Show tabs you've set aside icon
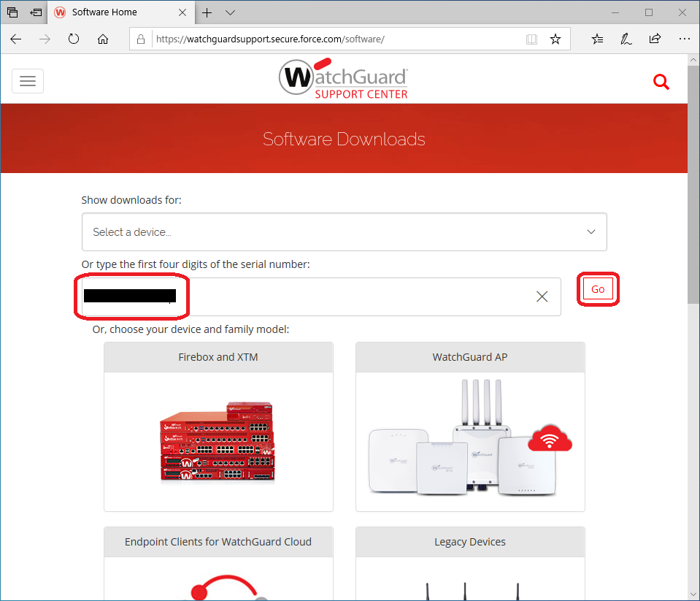700x601 pixels. click(12, 12)
